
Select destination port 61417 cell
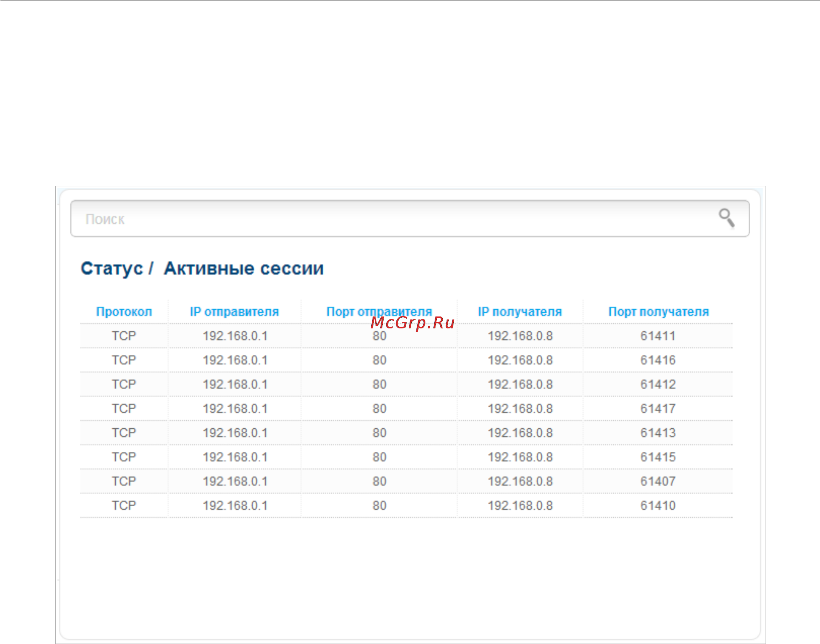pyautogui.click(x=658, y=409)
